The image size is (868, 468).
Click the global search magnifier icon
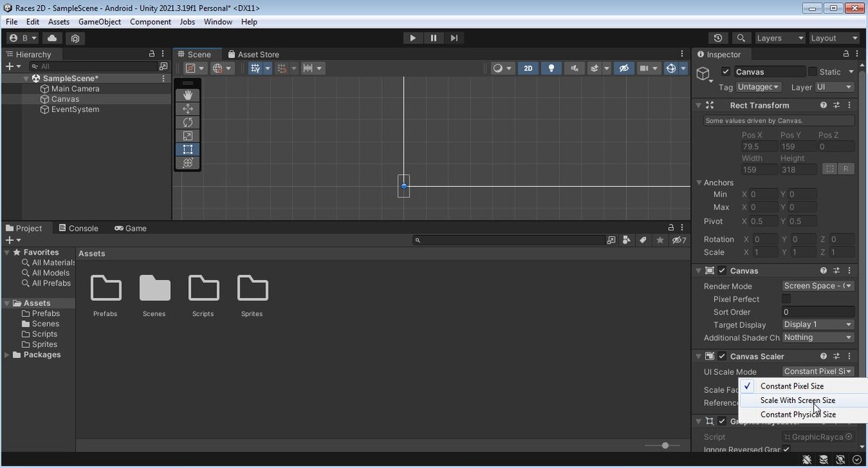(741, 38)
